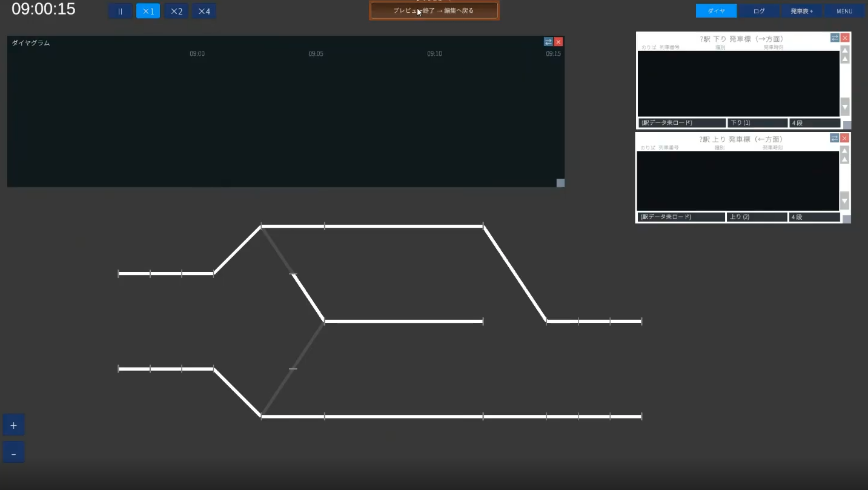Viewport: 868px width, 490px height.
Task: Click the 発車表＋ button
Action: [802, 11]
